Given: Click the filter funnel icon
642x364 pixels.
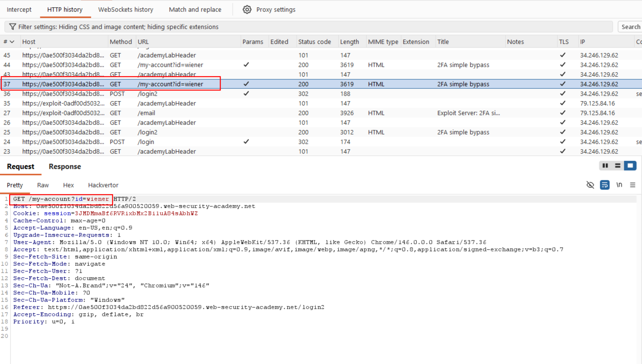Looking at the screenshot, I should [13, 27].
